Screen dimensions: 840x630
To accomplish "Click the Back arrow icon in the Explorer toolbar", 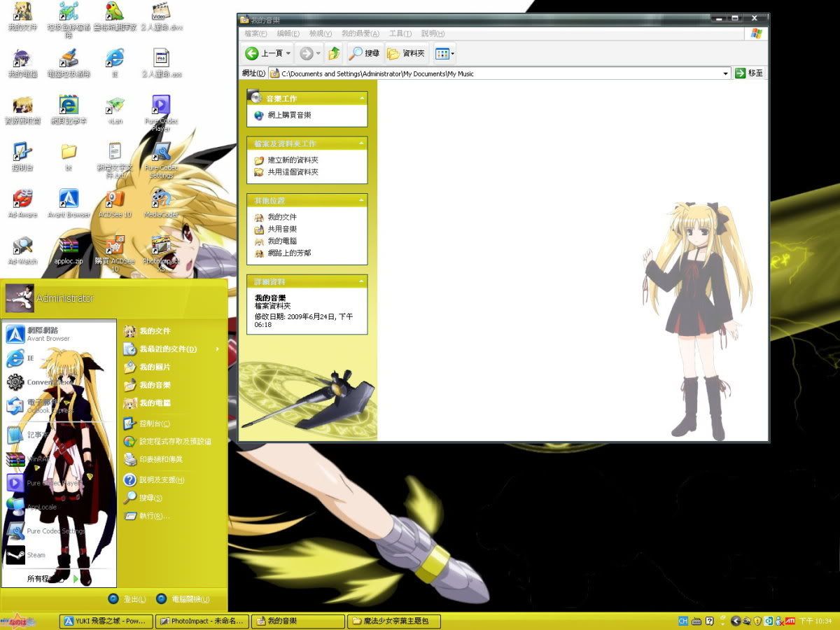I will (252, 53).
